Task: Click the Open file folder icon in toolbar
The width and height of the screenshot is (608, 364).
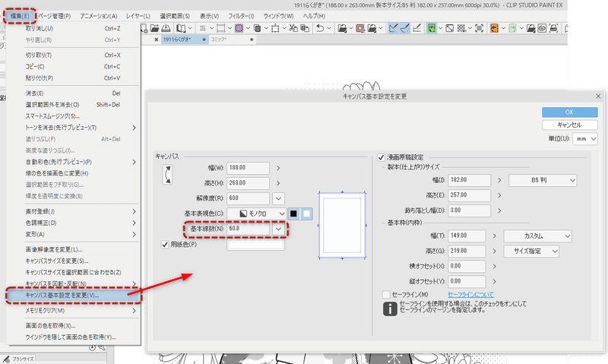Action: [x=155, y=28]
